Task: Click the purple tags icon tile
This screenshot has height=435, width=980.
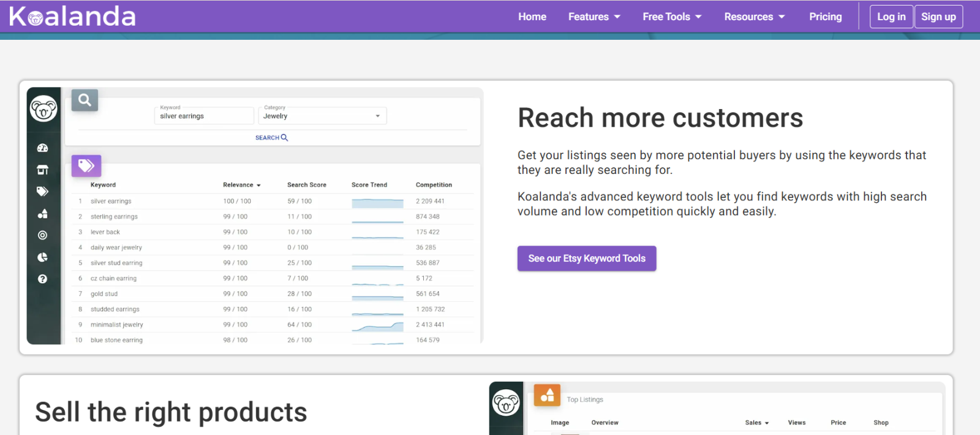Action: (86, 165)
